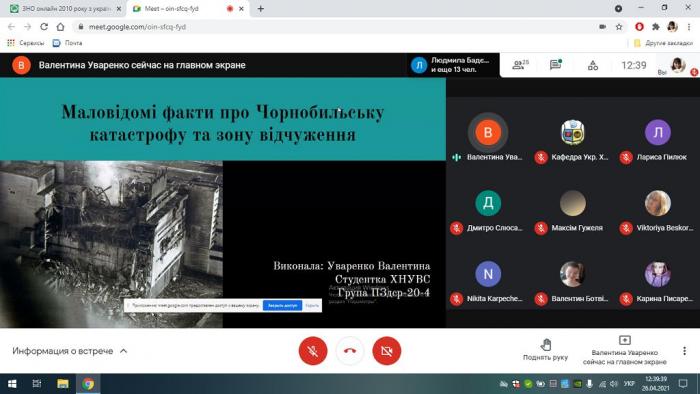Image resolution: width=700 pixels, height=394 pixels.
Task: Open Chrome profile avatar
Action: pos(672,27)
